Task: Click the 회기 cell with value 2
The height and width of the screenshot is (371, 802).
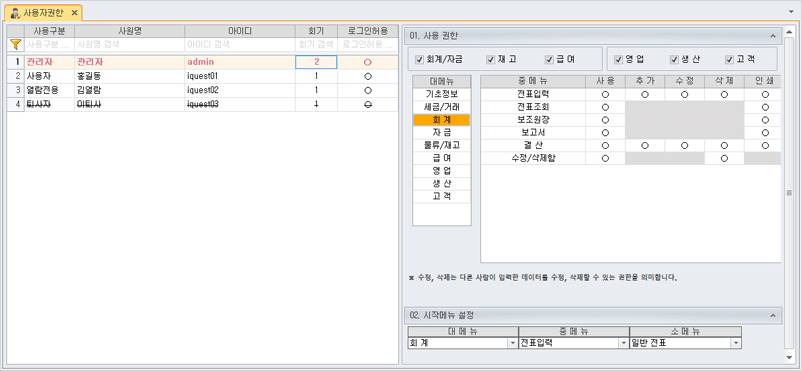Action: (x=316, y=62)
